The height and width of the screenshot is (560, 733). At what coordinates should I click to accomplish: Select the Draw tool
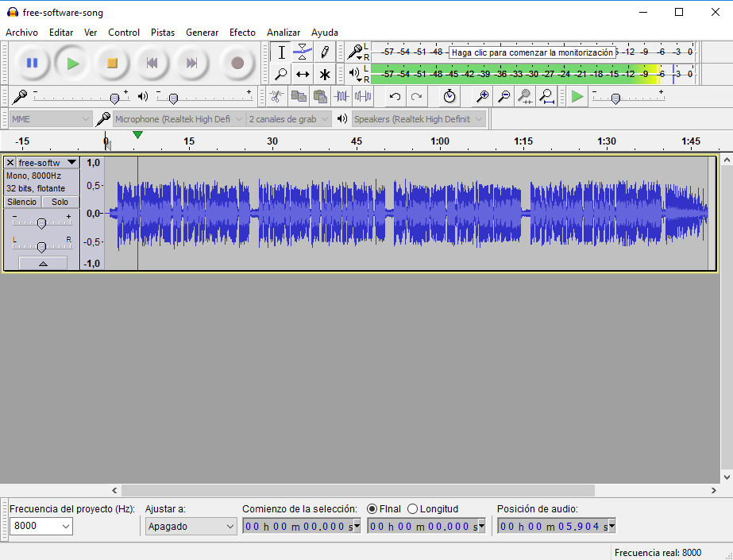coord(326,51)
